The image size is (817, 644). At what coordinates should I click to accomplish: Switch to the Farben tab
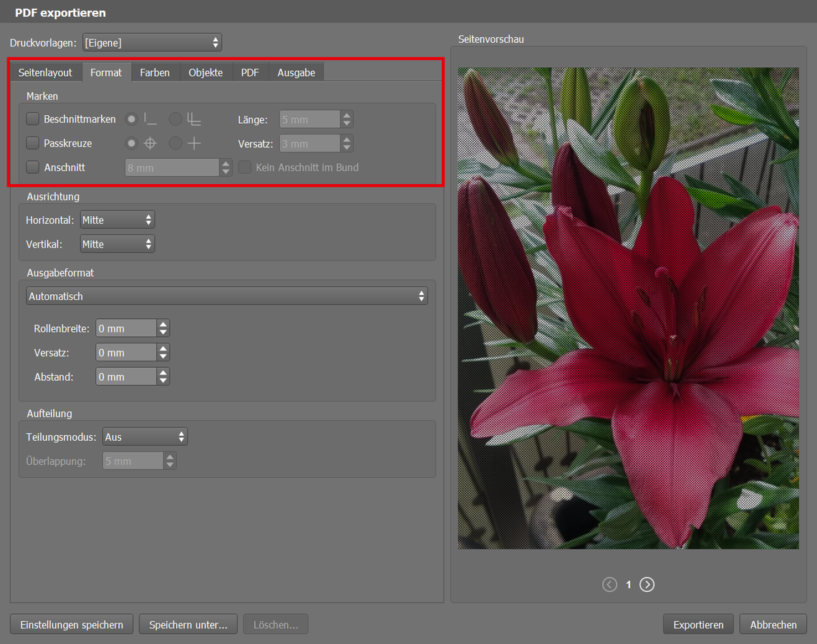pos(155,72)
